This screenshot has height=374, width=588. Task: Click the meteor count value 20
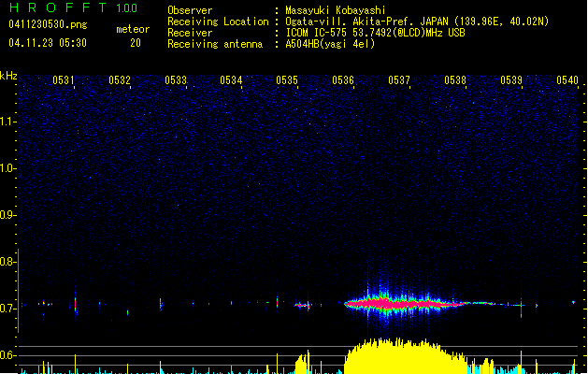click(x=136, y=43)
